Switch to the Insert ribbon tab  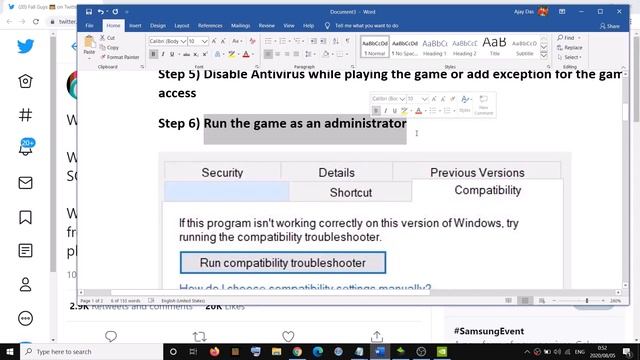(x=135, y=26)
